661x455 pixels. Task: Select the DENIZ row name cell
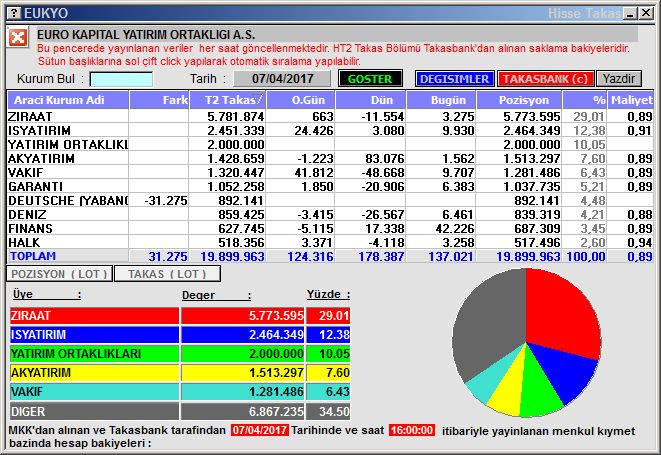click(x=68, y=214)
